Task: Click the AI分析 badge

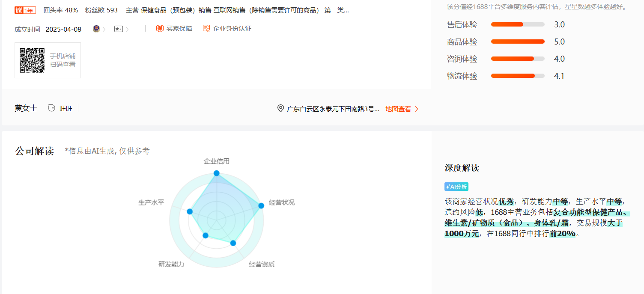Action: (456, 187)
